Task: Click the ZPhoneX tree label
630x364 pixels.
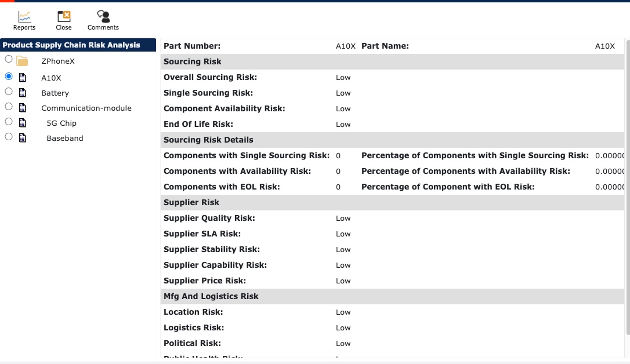Action: click(x=58, y=61)
